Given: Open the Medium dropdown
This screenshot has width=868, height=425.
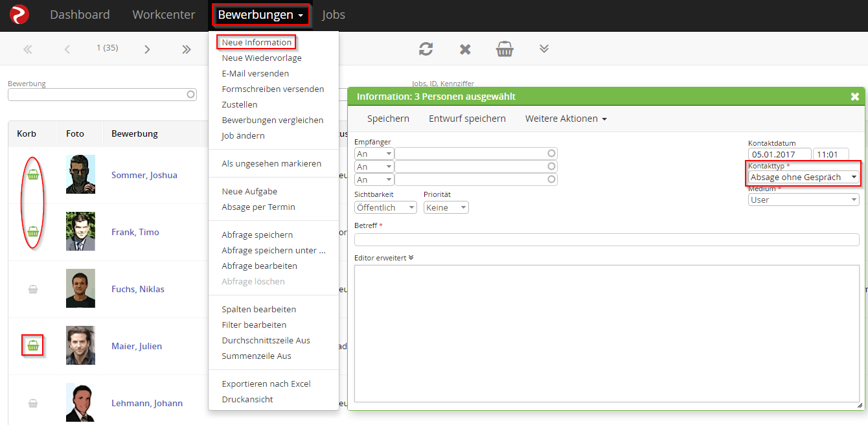Looking at the screenshot, I should 804,200.
